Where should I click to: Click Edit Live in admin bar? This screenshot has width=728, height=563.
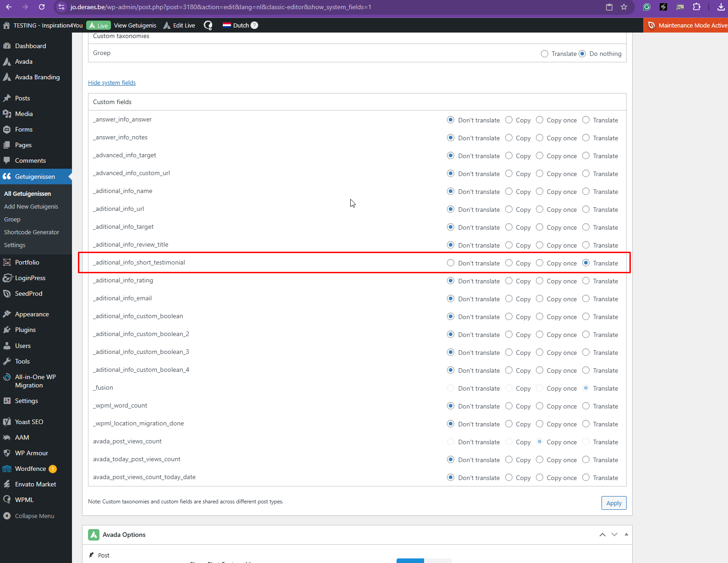(x=179, y=25)
